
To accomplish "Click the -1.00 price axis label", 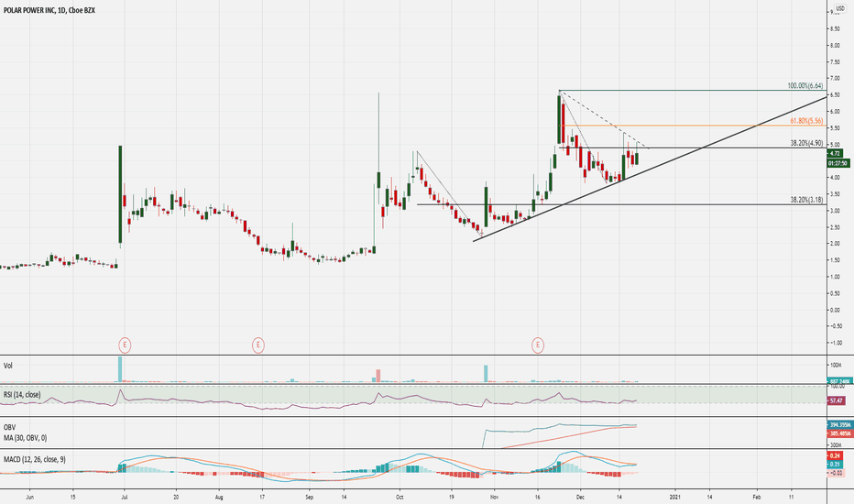I will click(x=835, y=343).
